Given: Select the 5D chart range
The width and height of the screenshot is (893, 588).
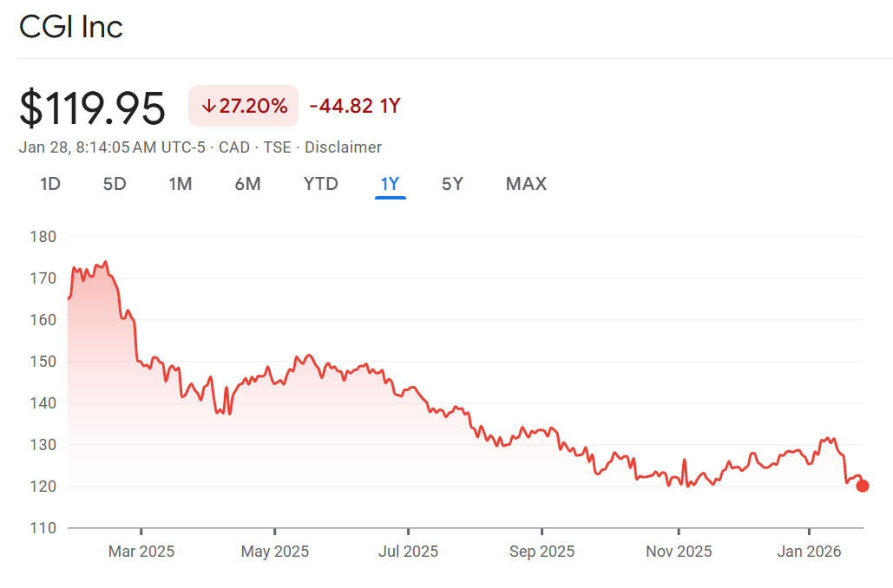Looking at the screenshot, I should (x=115, y=184).
